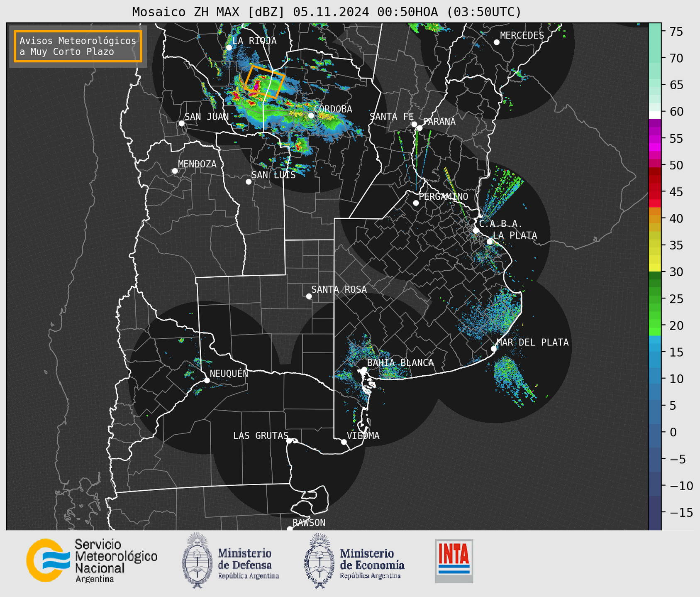The height and width of the screenshot is (597, 700).
Task: Click the SANTA ROSA city marker
Action: (309, 296)
